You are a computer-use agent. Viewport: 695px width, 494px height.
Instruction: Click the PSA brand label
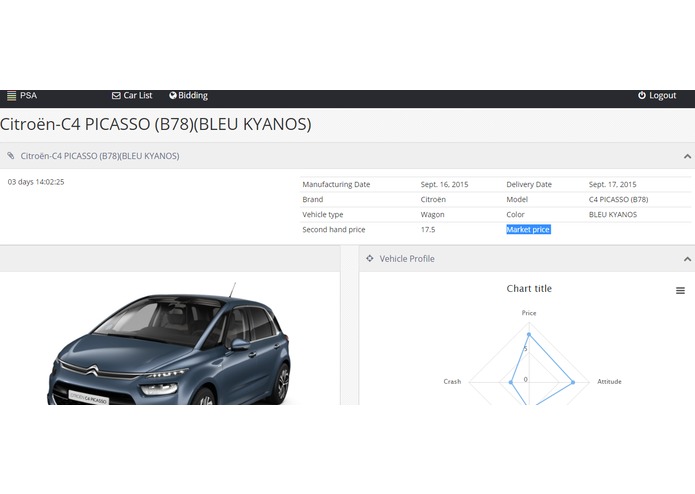[x=28, y=96]
